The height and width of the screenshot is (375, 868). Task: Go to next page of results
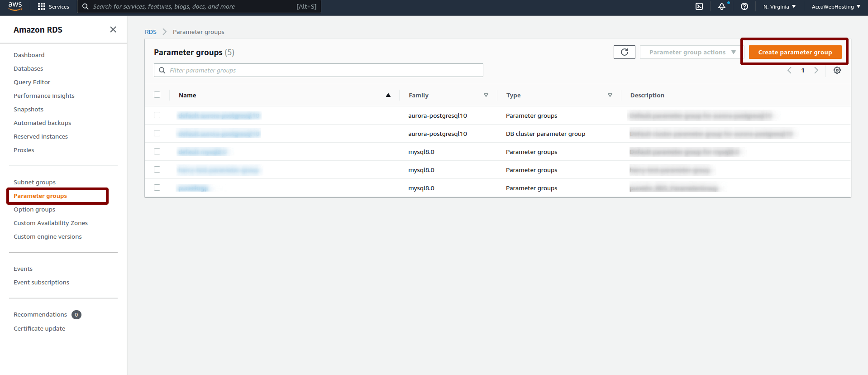[x=816, y=70]
